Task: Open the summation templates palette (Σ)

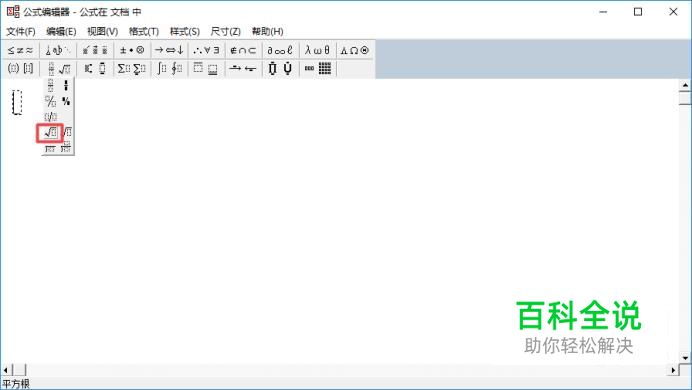Action: (x=132, y=68)
